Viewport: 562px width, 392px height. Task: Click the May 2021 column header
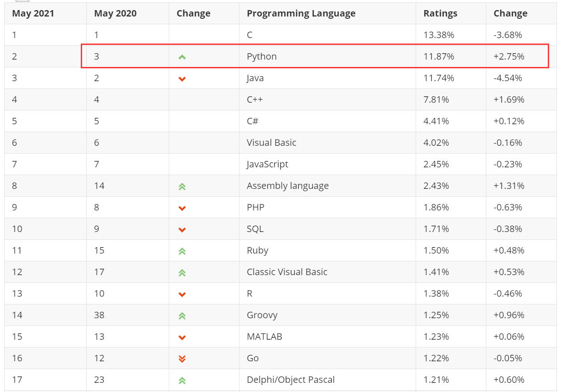[x=33, y=13]
